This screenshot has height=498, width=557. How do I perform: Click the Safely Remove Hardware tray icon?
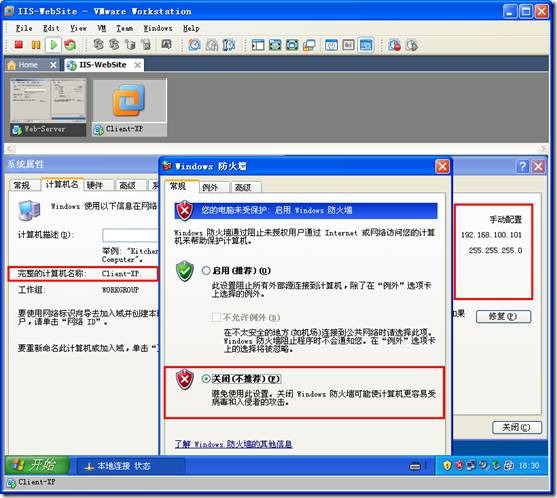pos(496,465)
